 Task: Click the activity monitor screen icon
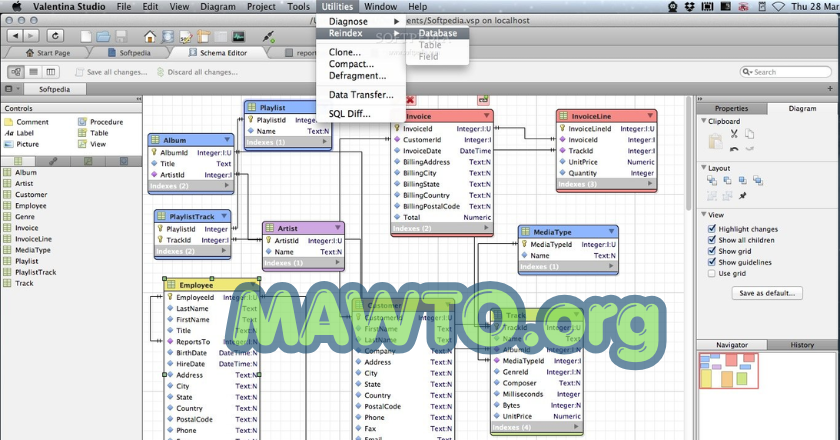pyautogui.click(x=238, y=36)
